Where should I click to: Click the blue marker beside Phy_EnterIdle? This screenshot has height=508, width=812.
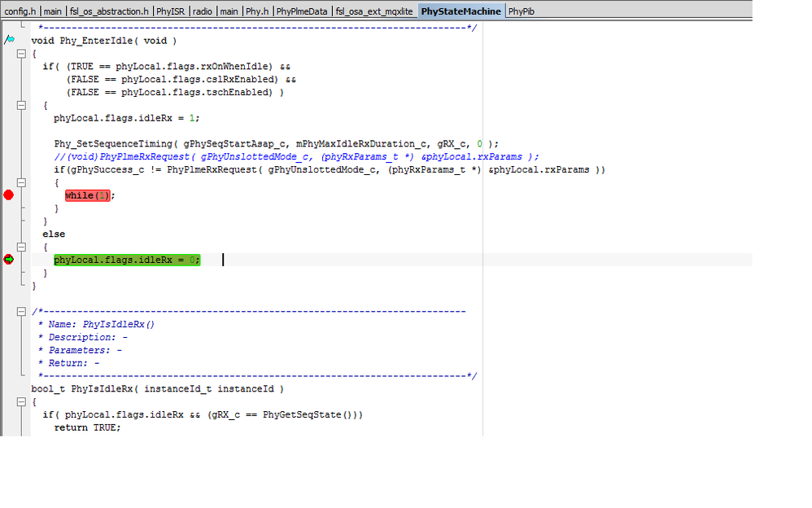coord(9,39)
